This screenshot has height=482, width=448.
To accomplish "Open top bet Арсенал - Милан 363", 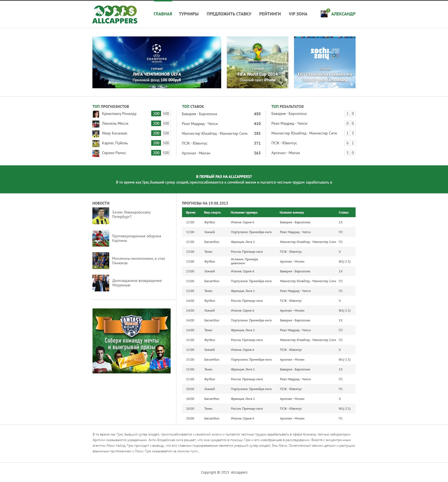I will [x=221, y=153].
